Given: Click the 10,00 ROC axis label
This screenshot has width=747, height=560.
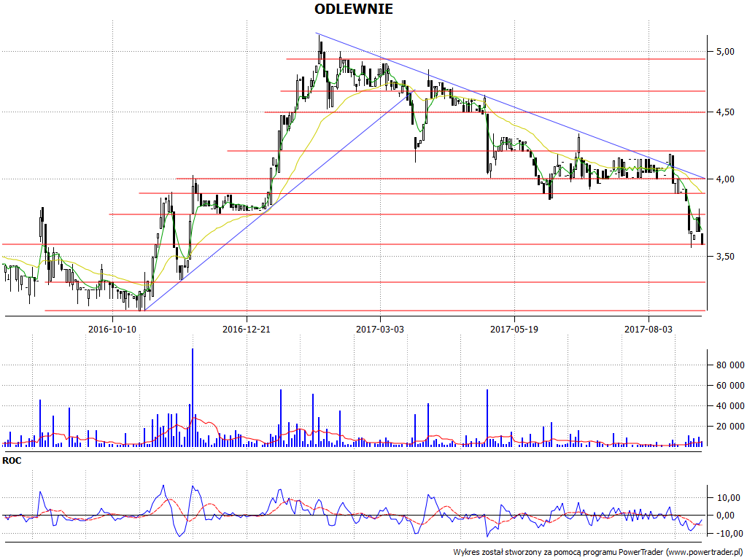Looking at the screenshot, I should click(728, 498).
